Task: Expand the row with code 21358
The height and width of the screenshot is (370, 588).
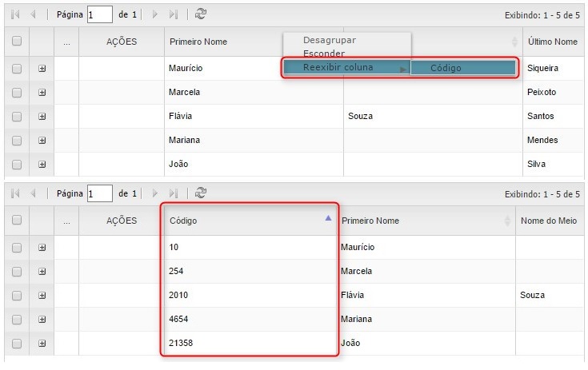Action: click(x=42, y=344)
